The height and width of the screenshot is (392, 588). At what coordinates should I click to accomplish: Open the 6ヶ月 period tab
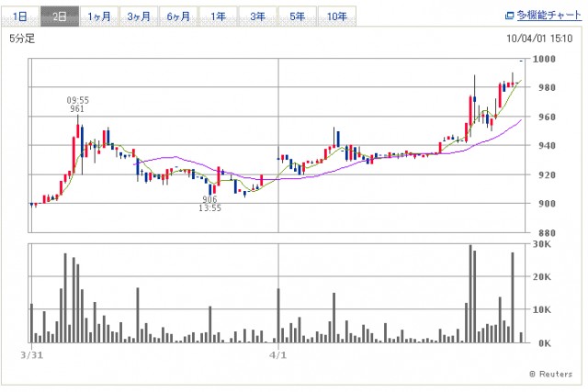tap(178, 17)
